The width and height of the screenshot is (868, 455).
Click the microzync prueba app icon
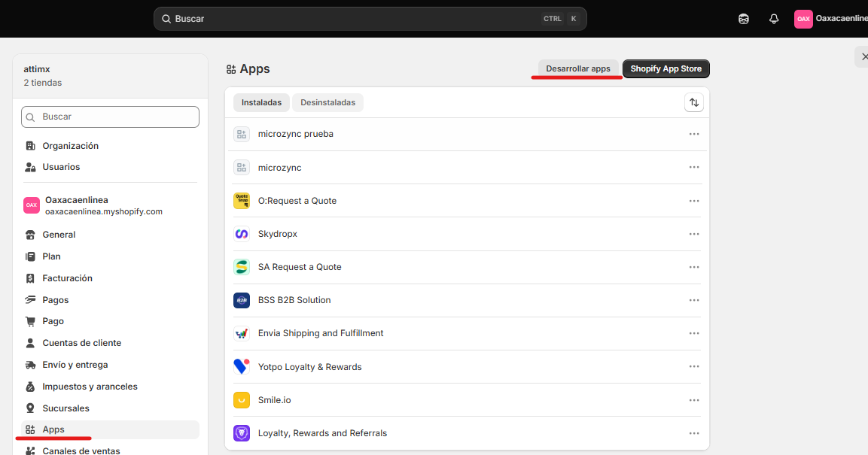pyautogui.click(x=242, y=135)
